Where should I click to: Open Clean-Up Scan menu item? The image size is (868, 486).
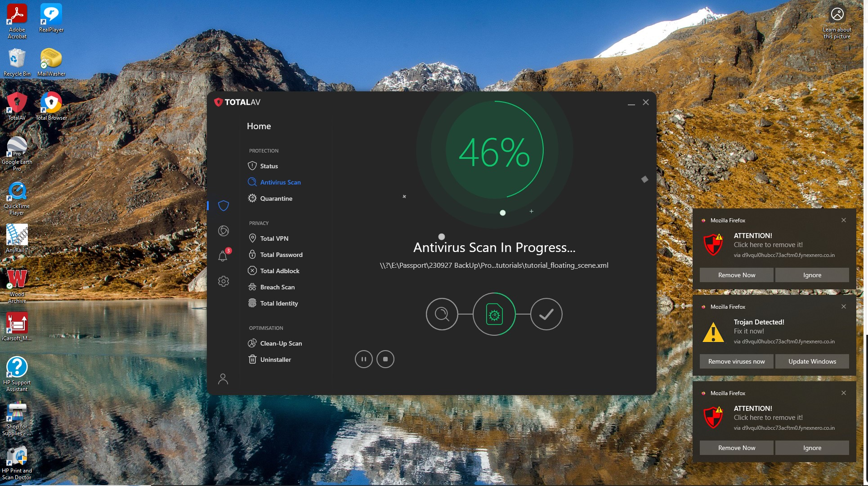tap(275, 343)
